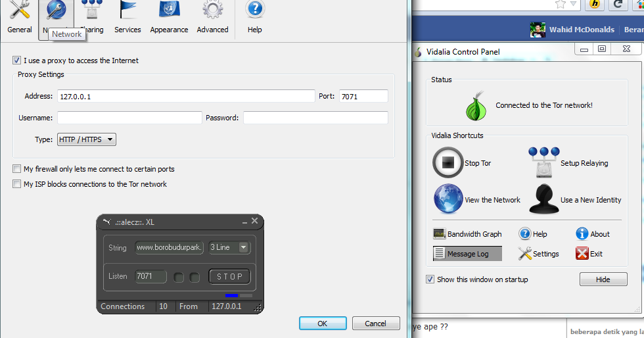Cancel the settings dialog
This screenshot has height=338, width=644.
376,323
